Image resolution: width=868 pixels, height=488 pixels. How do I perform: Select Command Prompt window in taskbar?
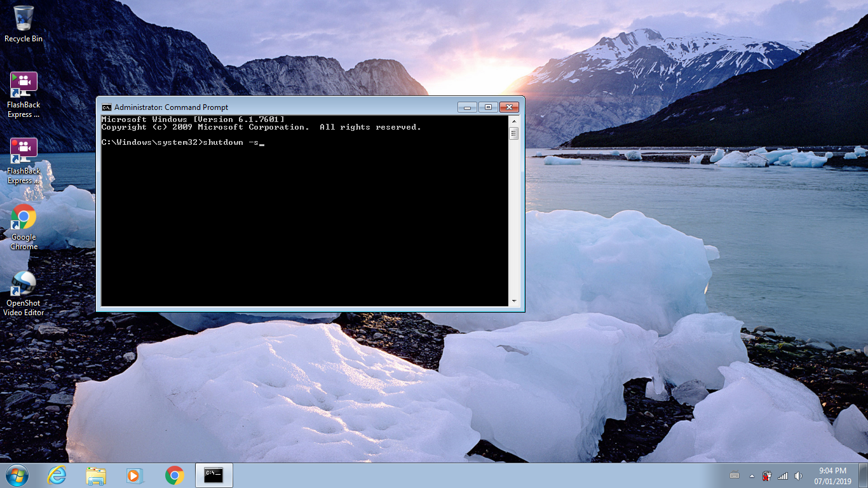[x=214, y=475]
